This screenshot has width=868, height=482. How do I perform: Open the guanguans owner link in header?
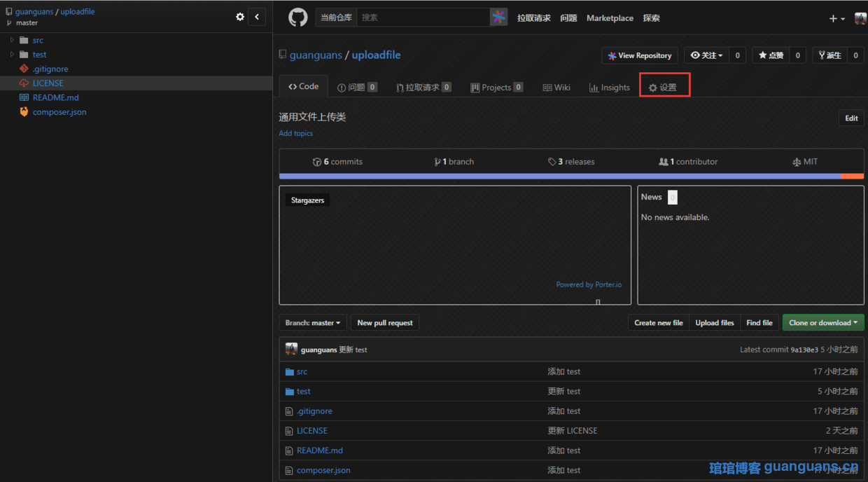(x=316, y=55)
